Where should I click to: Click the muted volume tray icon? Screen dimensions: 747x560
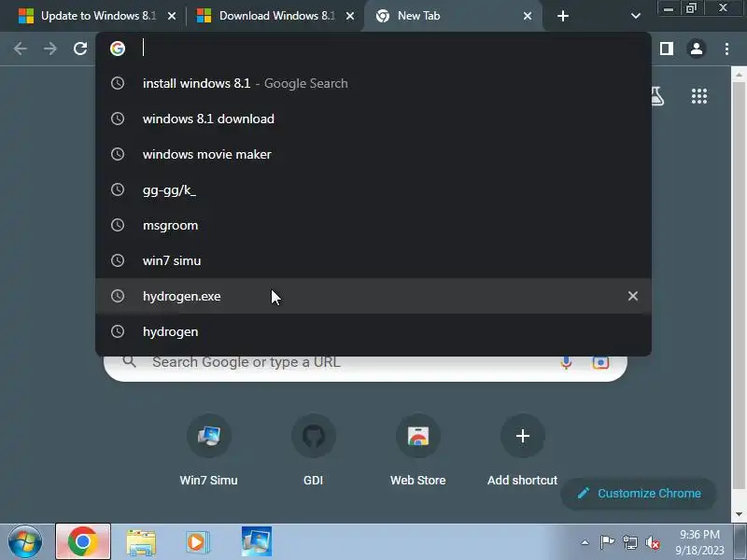click(x=652, y=542)
